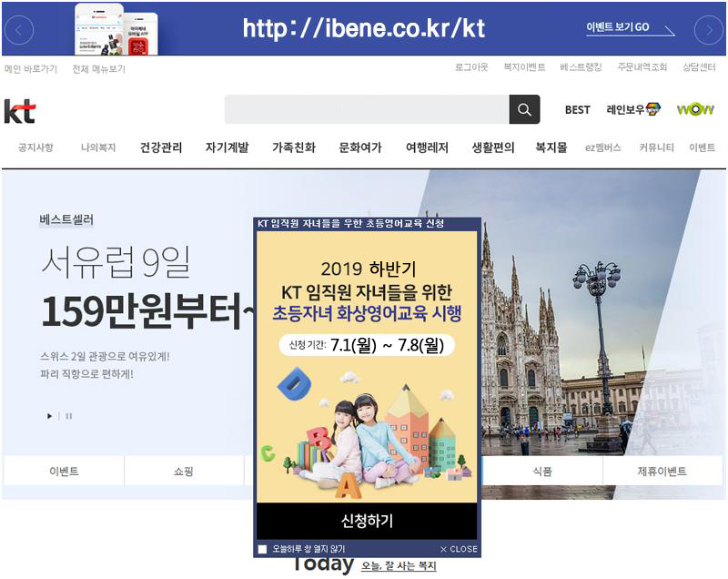The width and height of the screenshot is (728, 579).
Task: Click the search magnifier icon
Action: coord(524,109)
